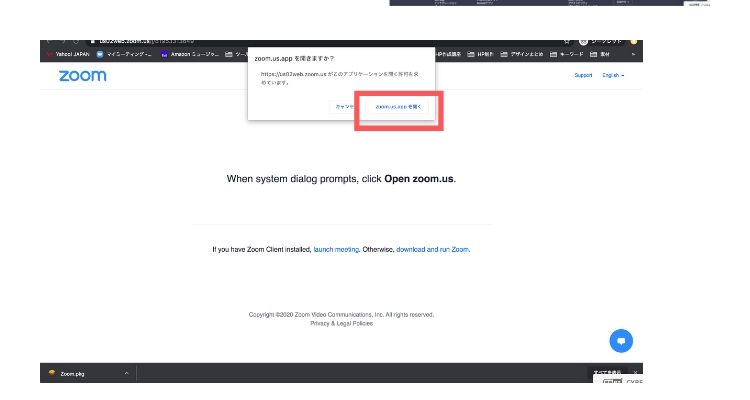Click the launch meeting link
Image resolution: width=750 pixels, height=400 pixels.
tap(336, 249)
